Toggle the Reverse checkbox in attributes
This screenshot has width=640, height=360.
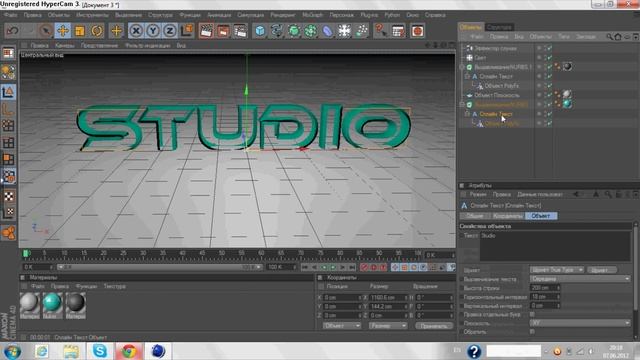pyautogui.click(x=532, y=332)
